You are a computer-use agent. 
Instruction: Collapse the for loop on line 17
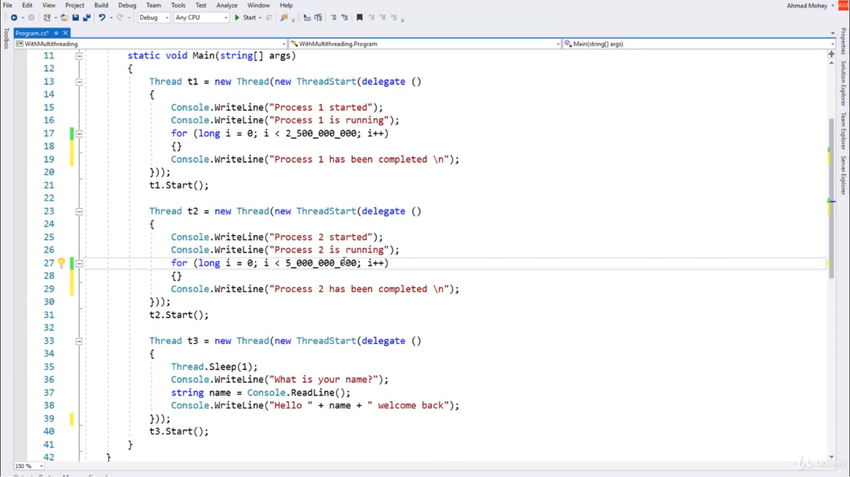79,133
